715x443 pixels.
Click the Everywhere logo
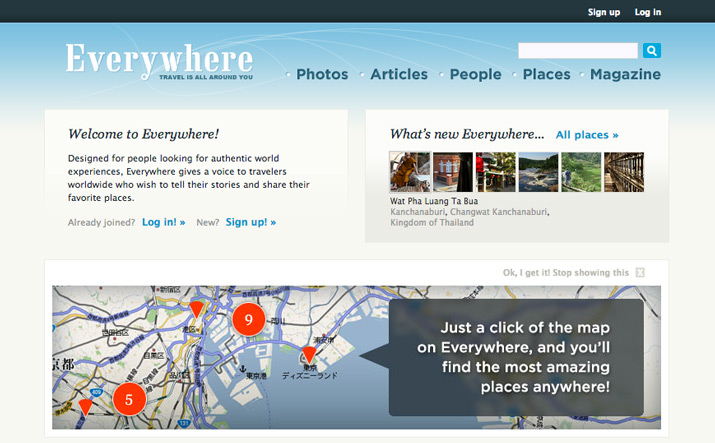coord(159,61)
